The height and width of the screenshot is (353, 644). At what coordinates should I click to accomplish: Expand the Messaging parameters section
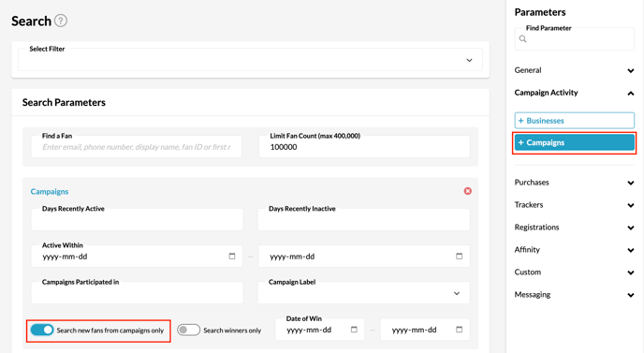click(574, 295)
